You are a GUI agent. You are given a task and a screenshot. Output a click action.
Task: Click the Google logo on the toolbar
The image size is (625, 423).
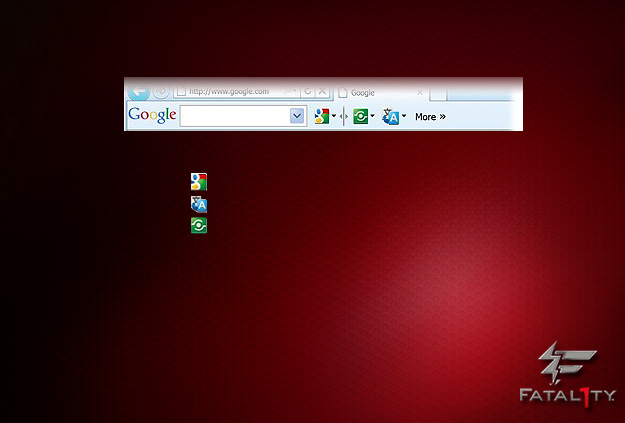tap(152, 116)
